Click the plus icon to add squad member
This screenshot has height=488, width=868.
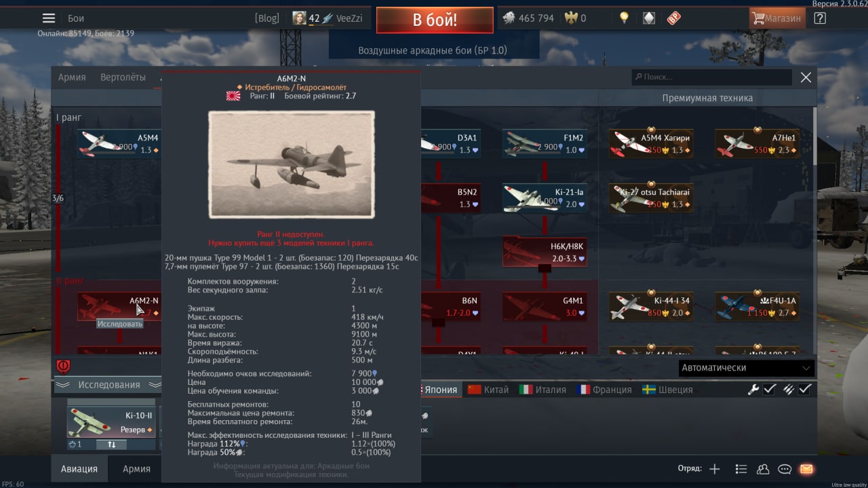point(715,469)
